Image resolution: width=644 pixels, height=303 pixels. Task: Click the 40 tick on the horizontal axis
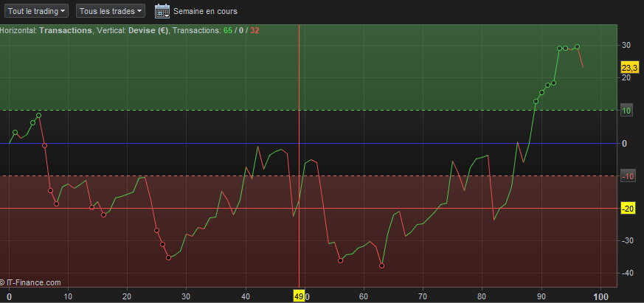coord(246,296)
